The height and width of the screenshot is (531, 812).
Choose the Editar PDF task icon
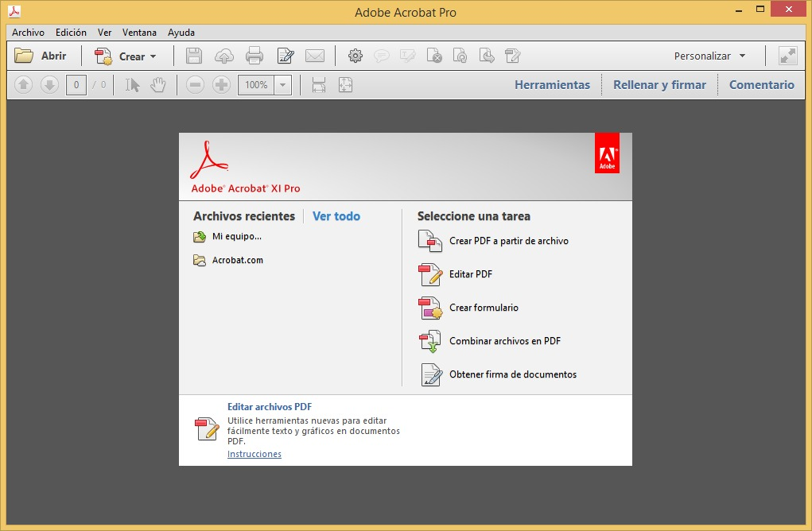(429, 274)
